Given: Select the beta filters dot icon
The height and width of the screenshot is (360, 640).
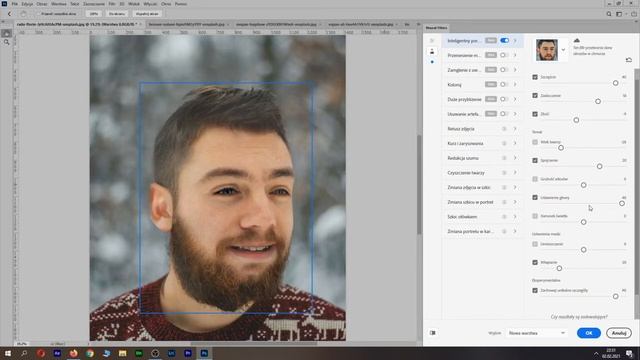Looking at the screenshot, I should pos(432,62).
